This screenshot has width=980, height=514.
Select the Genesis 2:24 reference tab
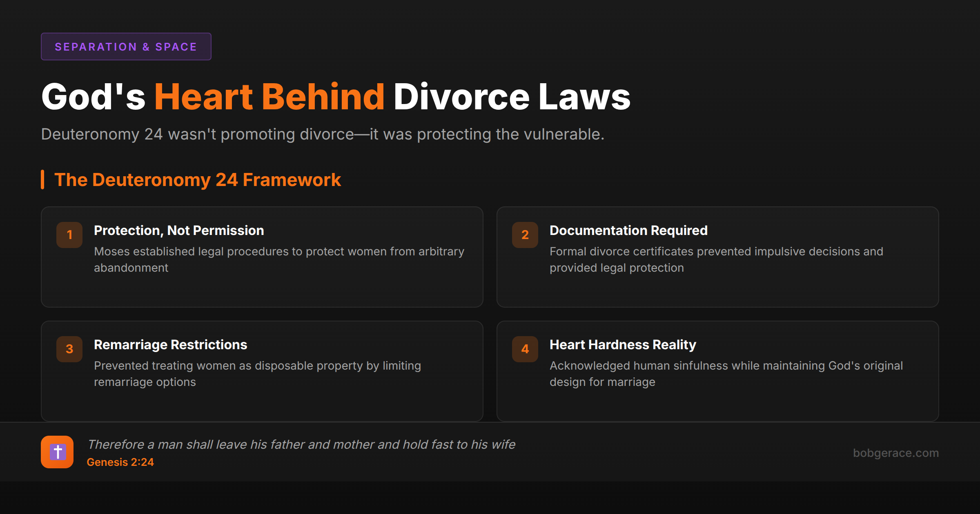pyautogui.click(x=120, y=462)
